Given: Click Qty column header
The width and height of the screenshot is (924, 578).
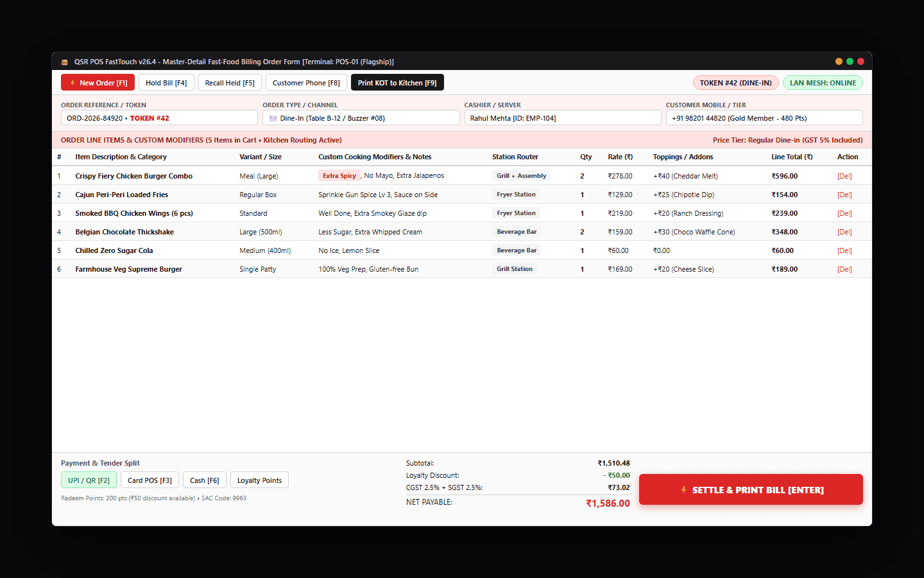Looking at the screenshot, I should point(586,157).
